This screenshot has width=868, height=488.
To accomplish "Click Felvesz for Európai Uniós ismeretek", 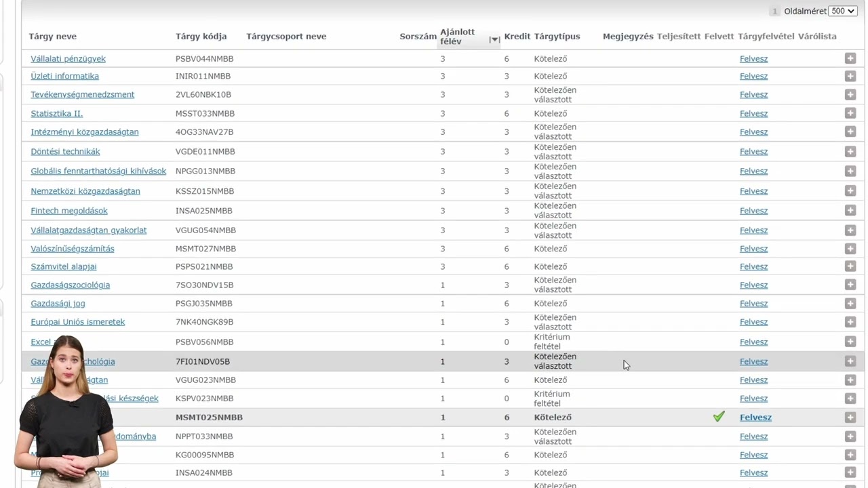I will pyautogui.click(x=753, y=321).
